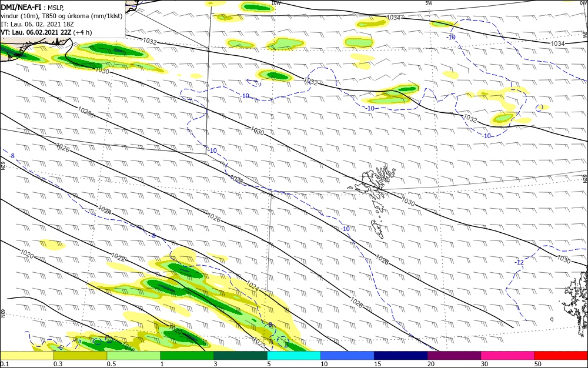Click the '1030' isobar label beside Faroe Islands
The height and width of the screenshot is (368, 588).
[x=408, y=202]
